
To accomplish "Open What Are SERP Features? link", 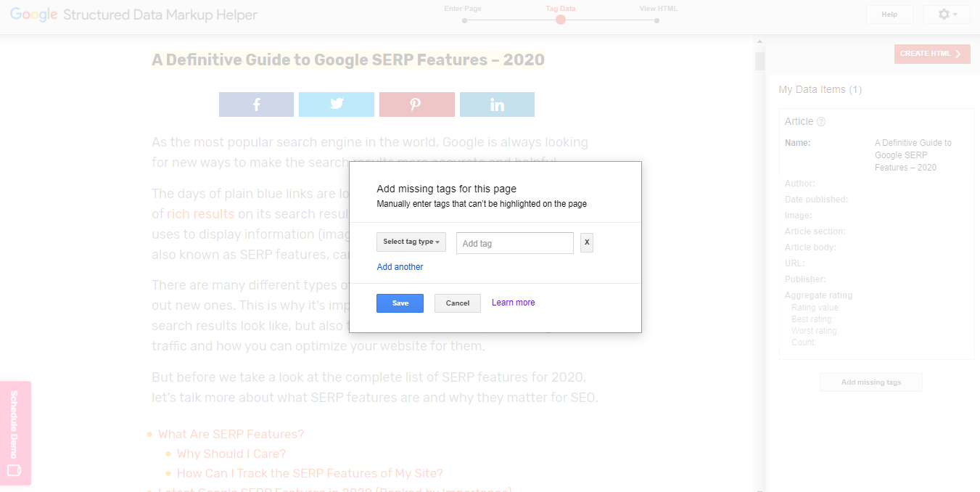I will pos(231,434).
